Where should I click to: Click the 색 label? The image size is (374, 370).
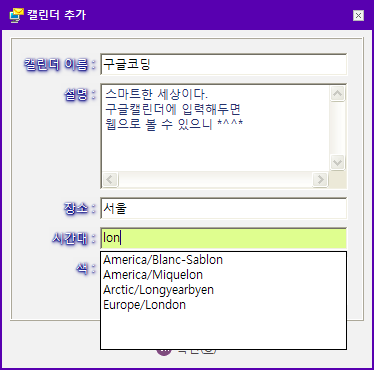[86, 268]
